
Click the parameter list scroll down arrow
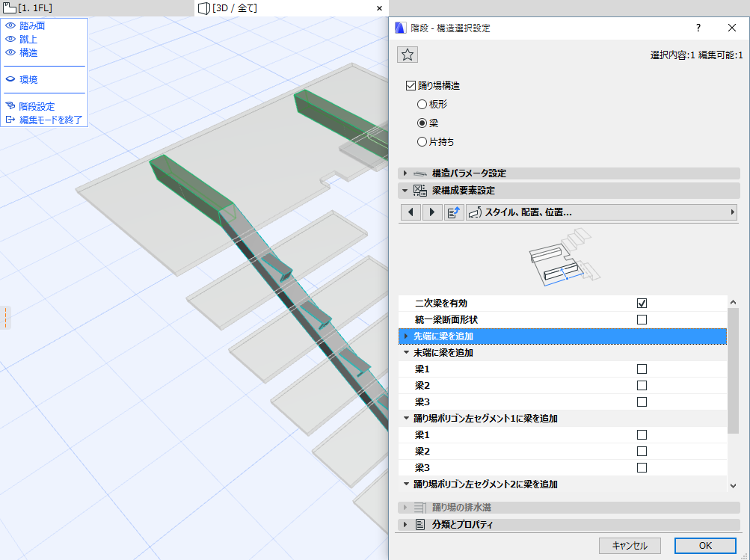[x=734, y=486]
